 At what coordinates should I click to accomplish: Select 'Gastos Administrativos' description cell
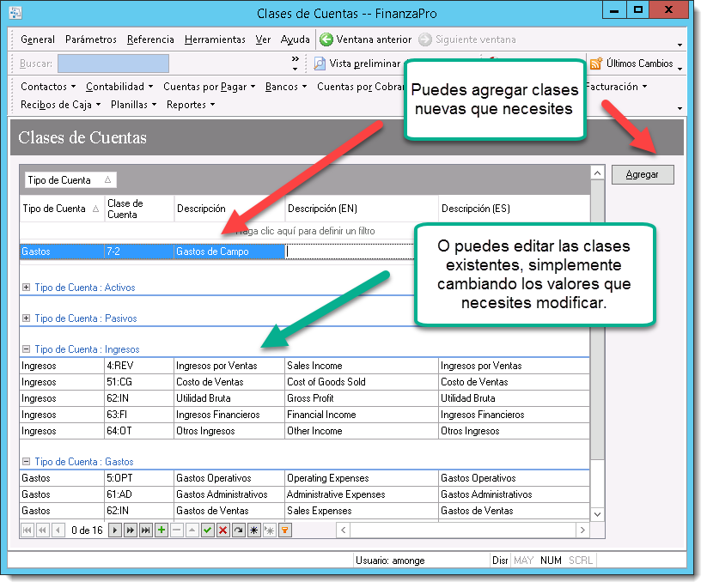pyautogui.click(x=229, y=494)
